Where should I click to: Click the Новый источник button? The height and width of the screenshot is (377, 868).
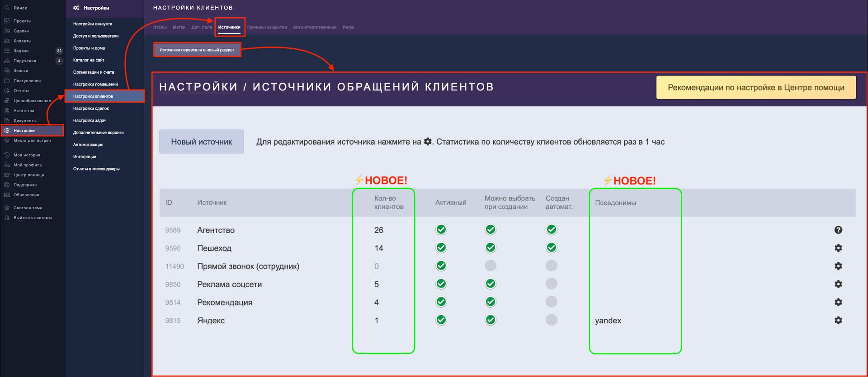tap(202, 141)
